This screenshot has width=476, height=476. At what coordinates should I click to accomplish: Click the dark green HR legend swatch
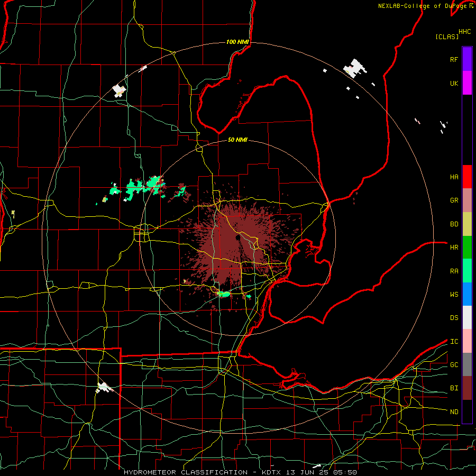[x=467, y=248]
